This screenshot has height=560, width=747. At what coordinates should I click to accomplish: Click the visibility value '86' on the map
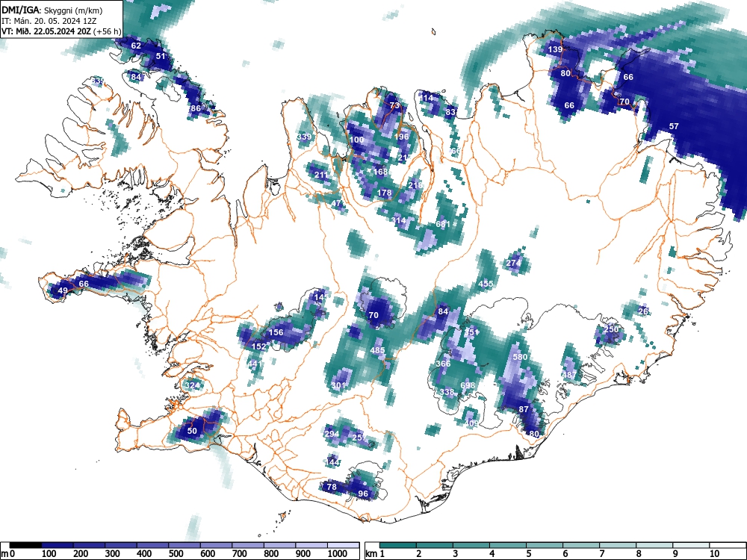(195, 108)
